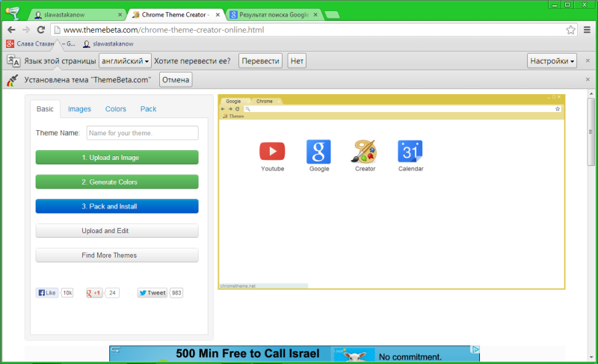
Task: Click the Google +1 button
Action: [94, 293]
